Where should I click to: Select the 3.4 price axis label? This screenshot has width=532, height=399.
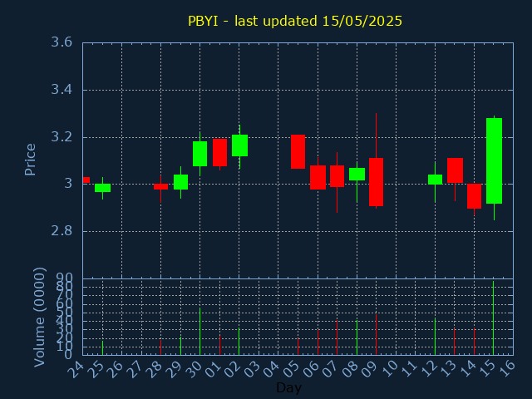62,90
